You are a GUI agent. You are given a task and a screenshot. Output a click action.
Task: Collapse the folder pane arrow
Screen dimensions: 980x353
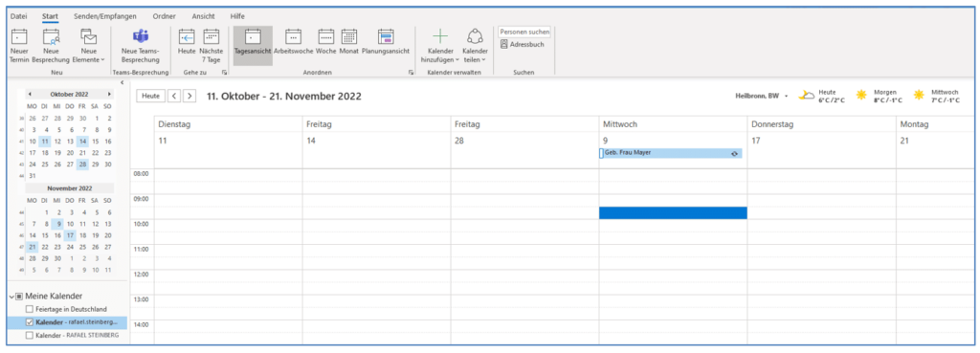[122, 83]
